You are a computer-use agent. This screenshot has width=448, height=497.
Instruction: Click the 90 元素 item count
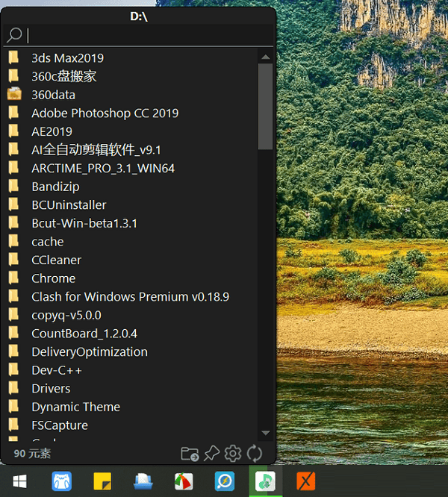click(32, 454)
